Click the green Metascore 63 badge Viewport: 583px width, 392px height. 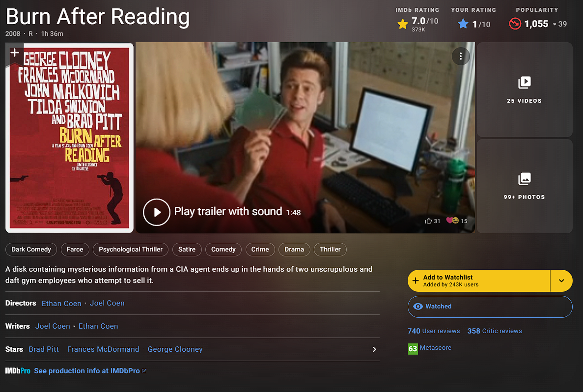413,348
